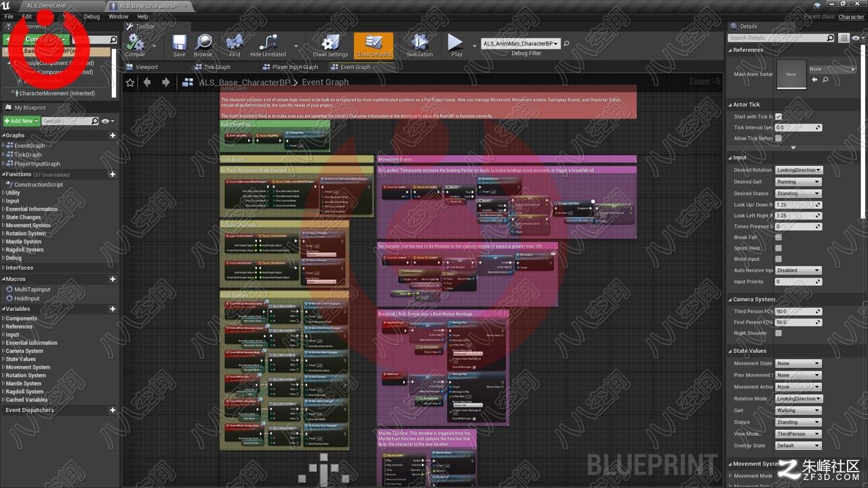The image size is (868, 488).
Task: Open My Blueprint view options eye
Action: [x=107, y=121]
